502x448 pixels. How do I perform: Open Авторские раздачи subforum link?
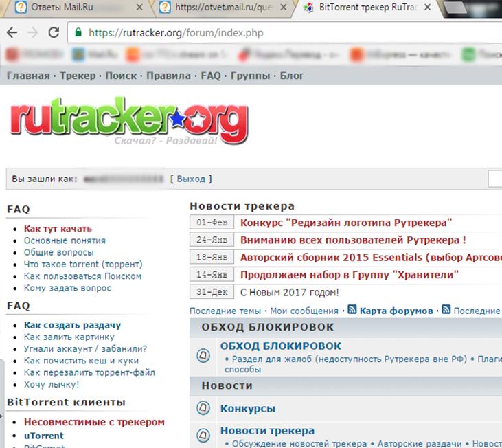[420, 443]
